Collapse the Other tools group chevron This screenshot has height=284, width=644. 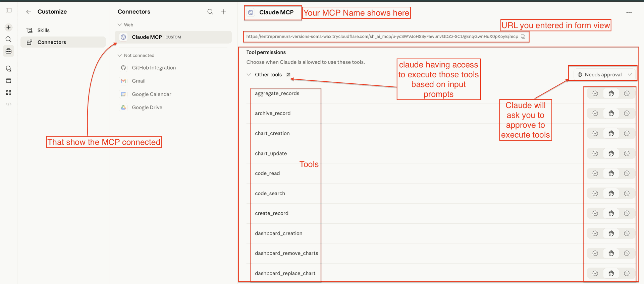249,75
